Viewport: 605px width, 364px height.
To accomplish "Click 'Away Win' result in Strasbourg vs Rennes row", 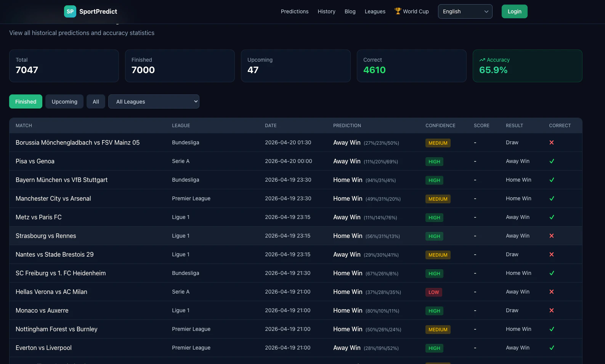I will click(x=518, y=236).
